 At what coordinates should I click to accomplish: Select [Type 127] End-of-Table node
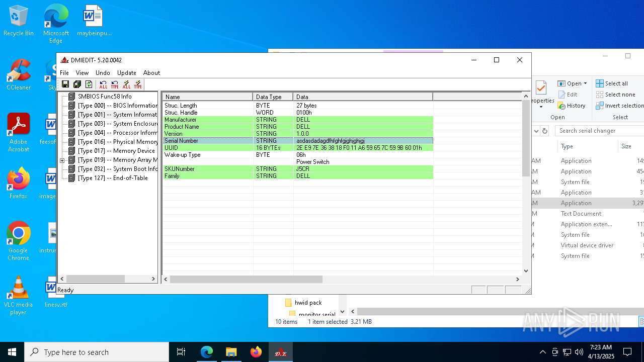coord(113,178)
